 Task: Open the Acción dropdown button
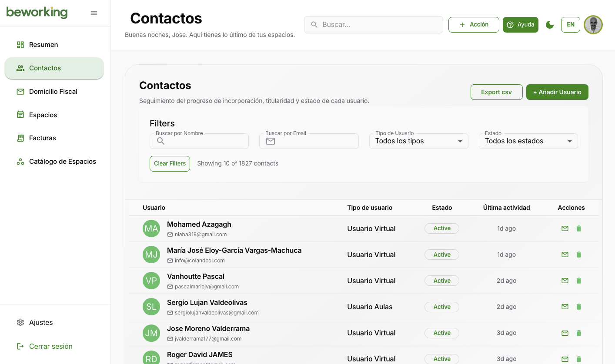point(474,25)
